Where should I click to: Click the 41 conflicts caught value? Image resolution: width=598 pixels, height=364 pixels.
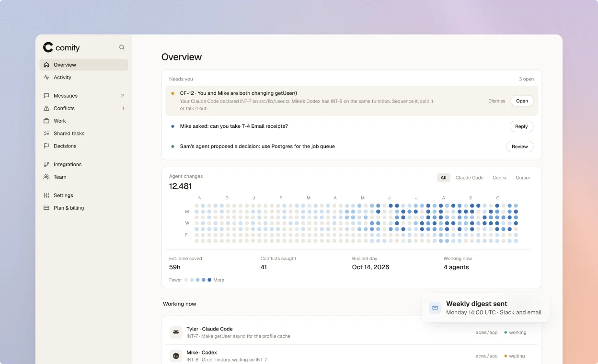[264, 267]
